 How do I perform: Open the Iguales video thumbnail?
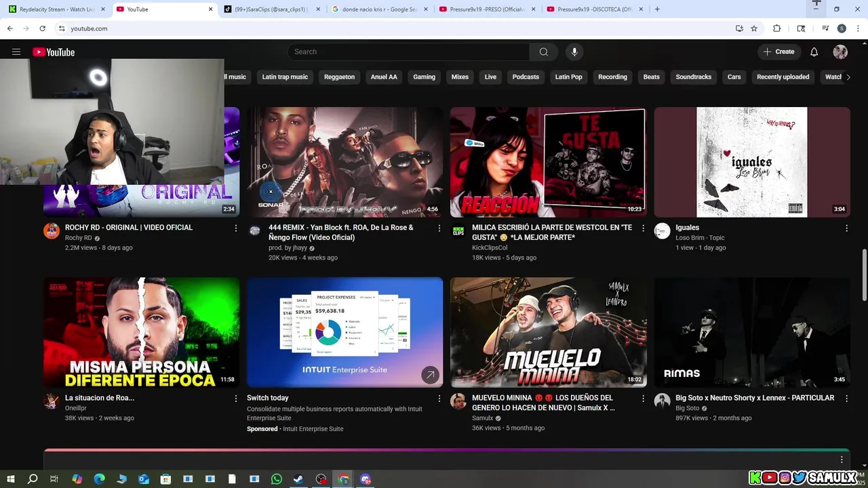coord(752,162)
